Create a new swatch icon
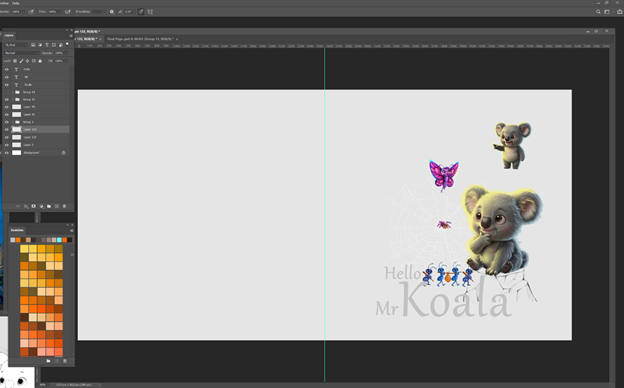 tap(57, 361)
